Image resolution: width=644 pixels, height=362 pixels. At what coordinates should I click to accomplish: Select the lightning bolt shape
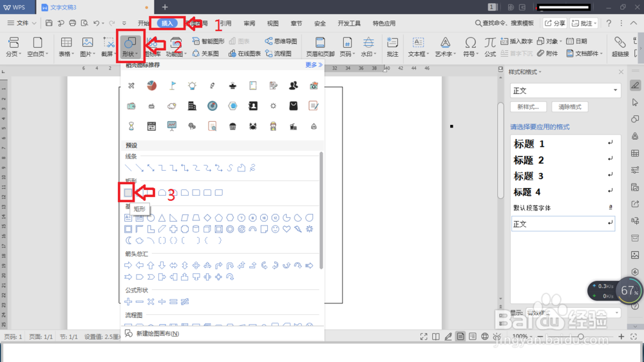[x=298, y=229]
